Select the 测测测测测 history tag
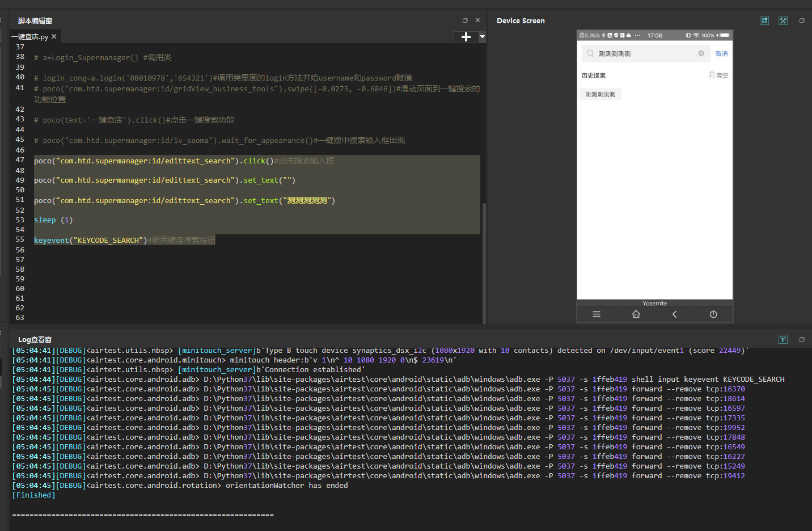Viewport: 812px width, 531px height. point(600,94)
